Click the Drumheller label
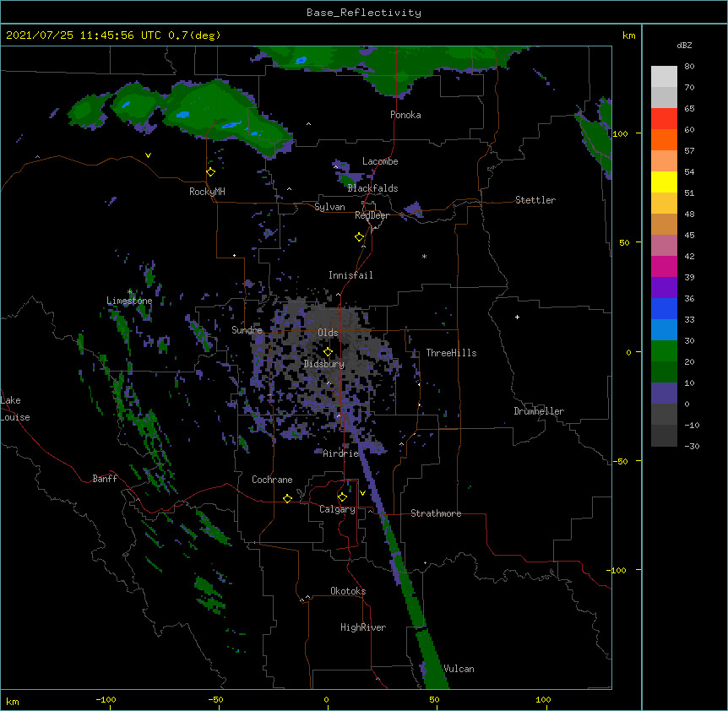Viewport: 728px width, 711px height. (539, 411)
